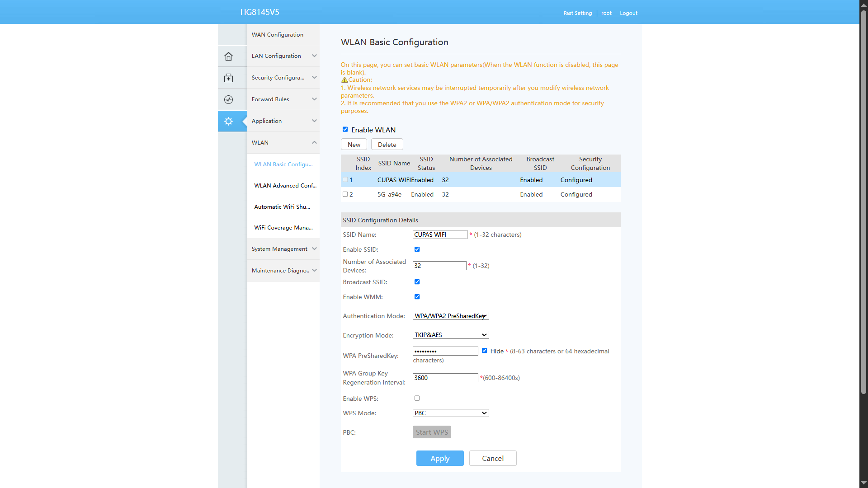This screenshot has height=488, width=868.
Task: Click the Cancel button
Action: pos(493,458)
